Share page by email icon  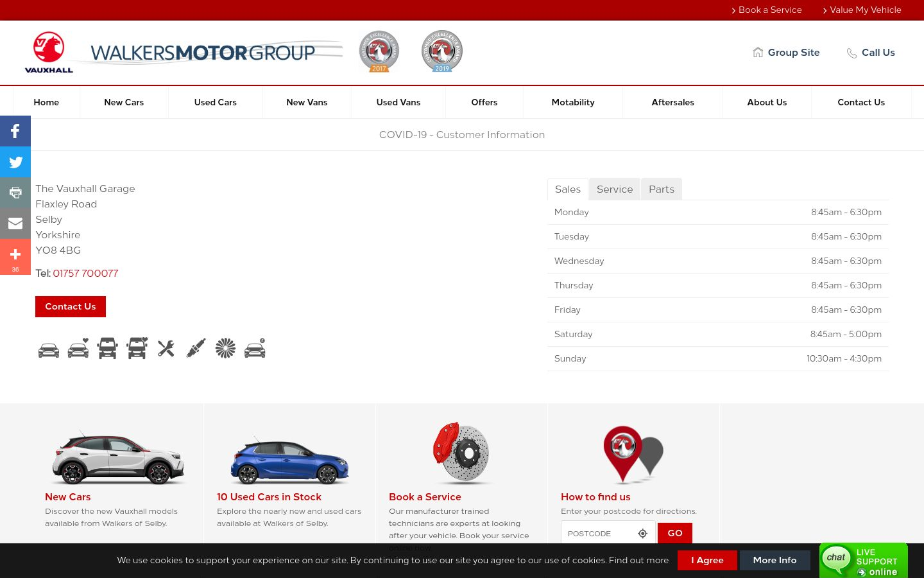point(15,223)
